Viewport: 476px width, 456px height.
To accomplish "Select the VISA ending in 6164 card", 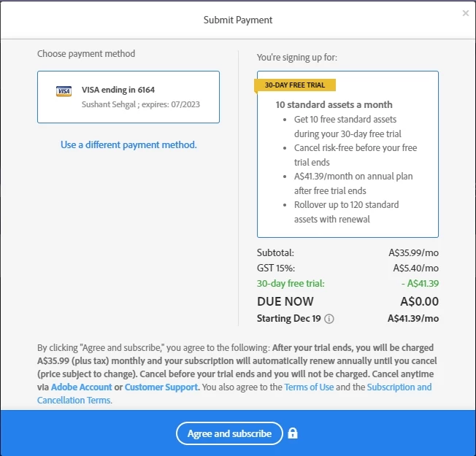I will coord(128,97).
